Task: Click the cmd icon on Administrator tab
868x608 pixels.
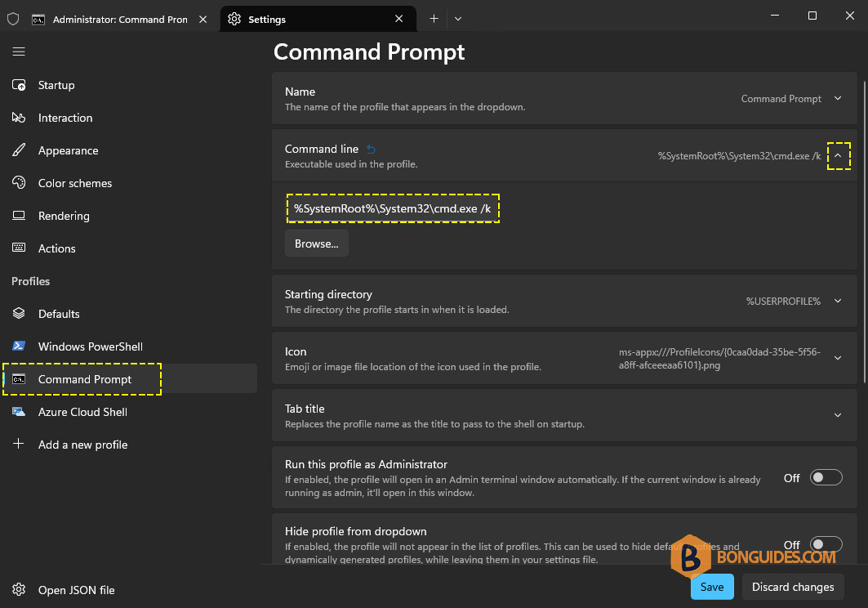Action: 38,20
